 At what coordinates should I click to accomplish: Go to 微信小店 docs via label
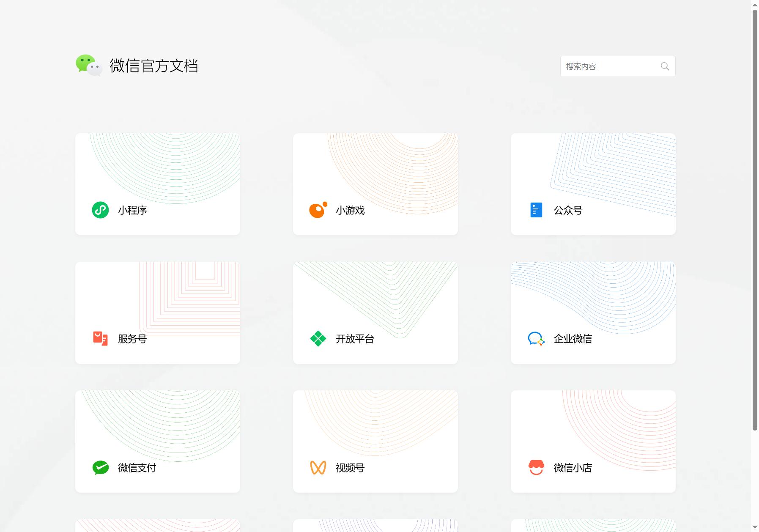coord(573,468)
